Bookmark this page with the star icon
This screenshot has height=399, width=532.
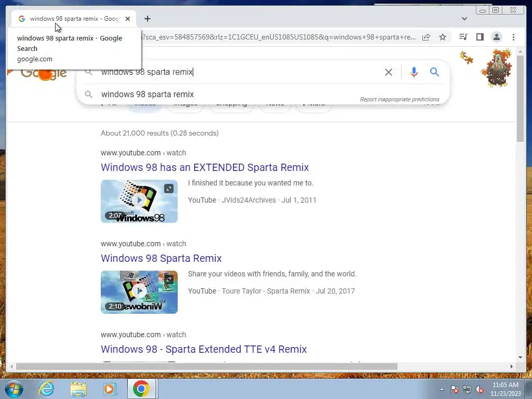443,37
